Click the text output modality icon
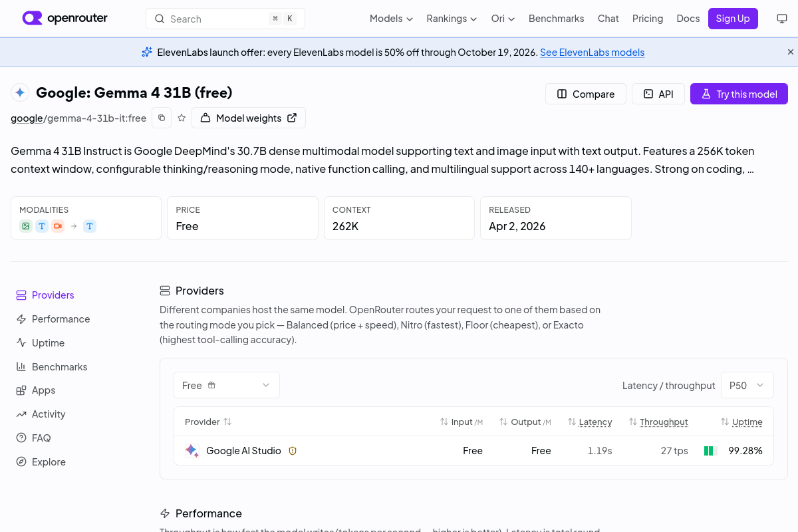 (90, 226)
